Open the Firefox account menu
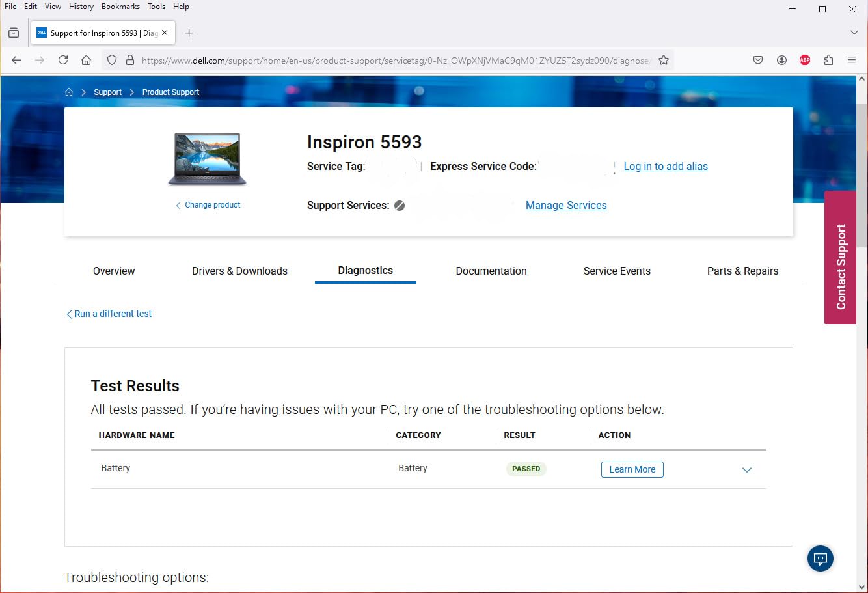868x593 pixels. [781, 60]
